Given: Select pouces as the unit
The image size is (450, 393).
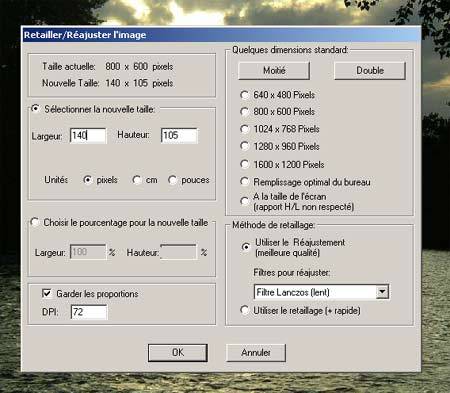Looking at the screenshot, I should [x=172, y=180].
